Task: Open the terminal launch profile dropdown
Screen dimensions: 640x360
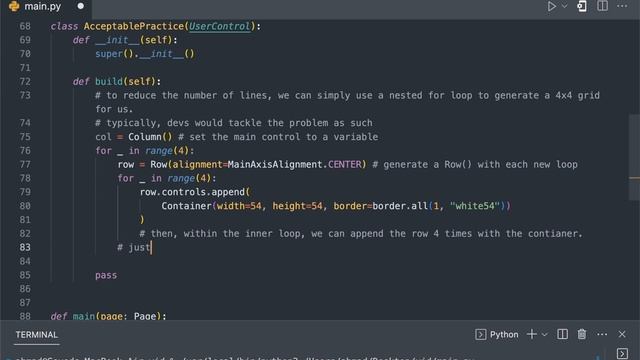Action: [x=544, y=335]
